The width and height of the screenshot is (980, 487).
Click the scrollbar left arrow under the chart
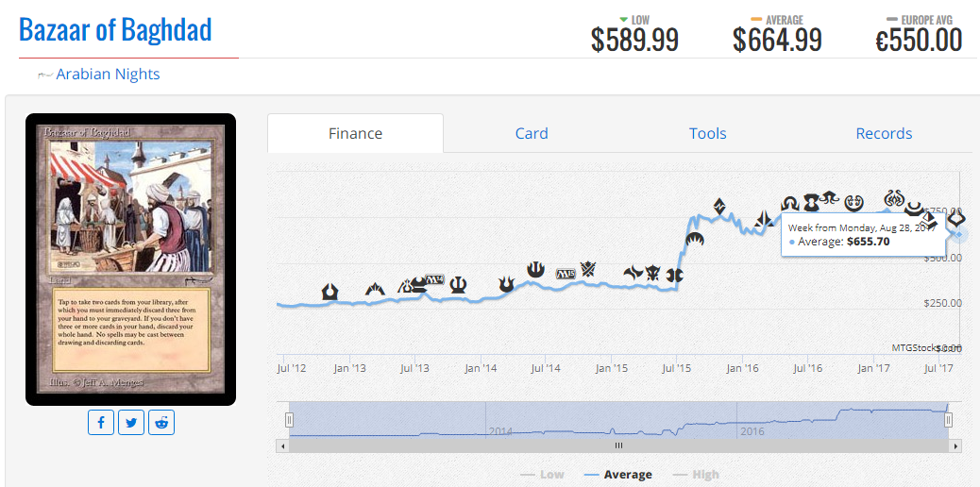pyautogui.click(x=282, y=445)
